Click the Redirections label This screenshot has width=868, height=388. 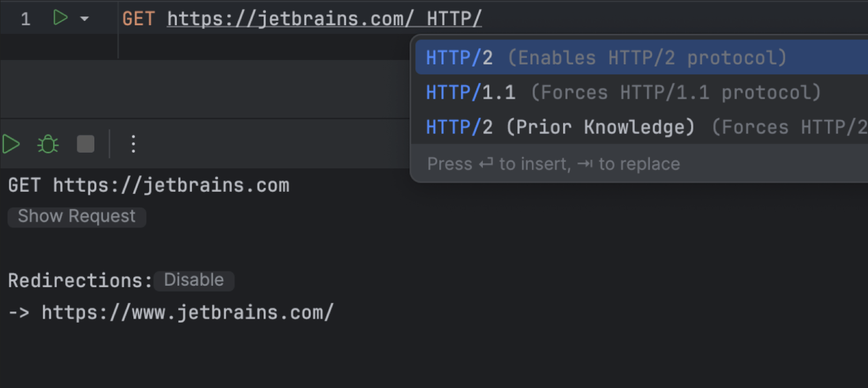80,280
